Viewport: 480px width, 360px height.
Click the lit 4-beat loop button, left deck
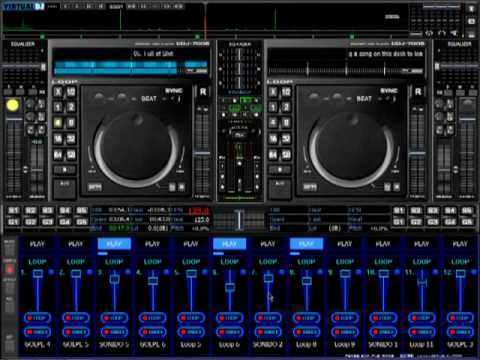tap(58, 123)
